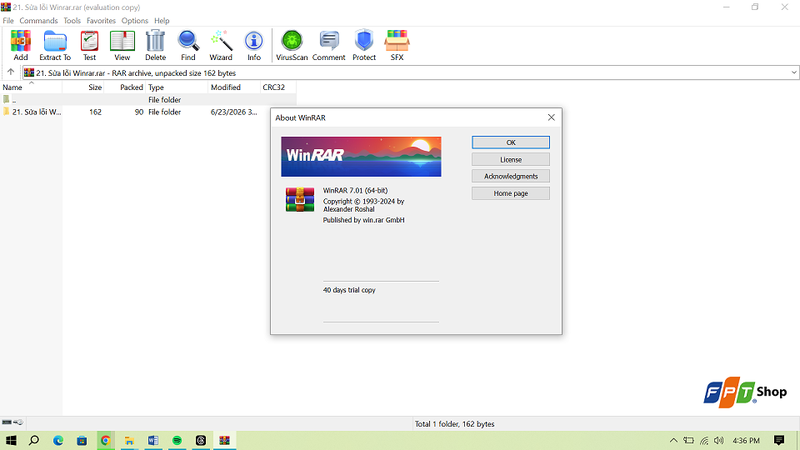Open the View file tool
800x450 pixels.
[x=122, y=45]
